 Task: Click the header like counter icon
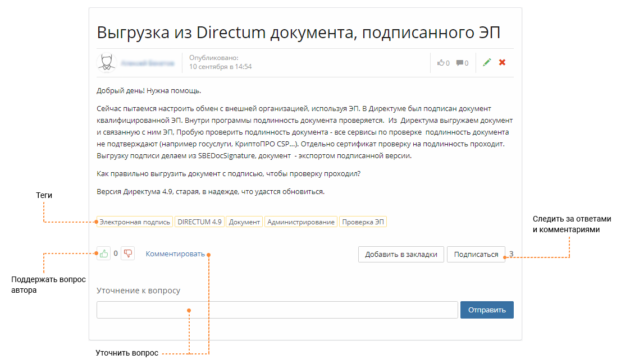(x=441, y=63)
